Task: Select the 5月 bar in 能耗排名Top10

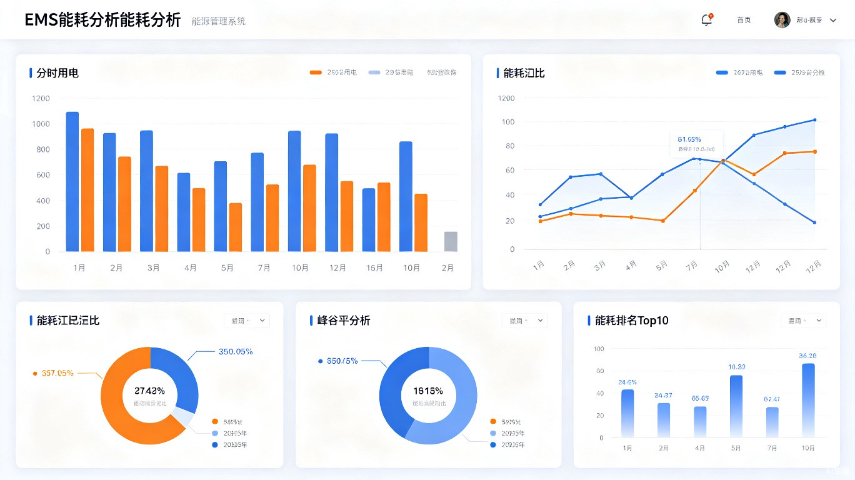Action: (x=736, y=406)
